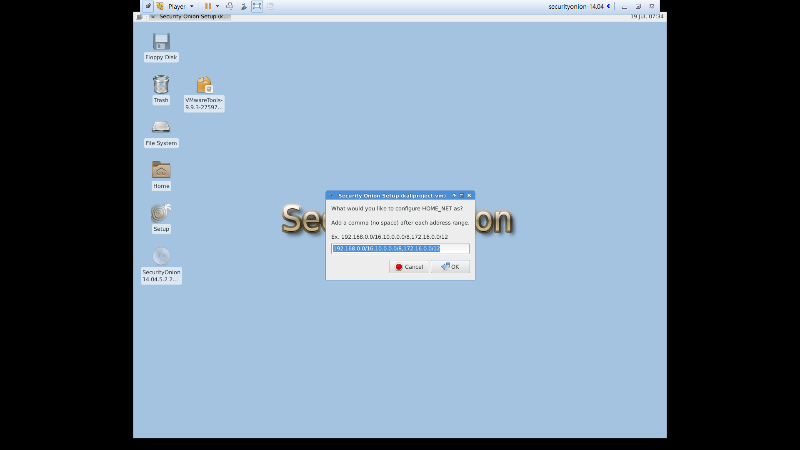Click the guest panel clock
This screenshot has width=800, height=450.
pos(647,17)
